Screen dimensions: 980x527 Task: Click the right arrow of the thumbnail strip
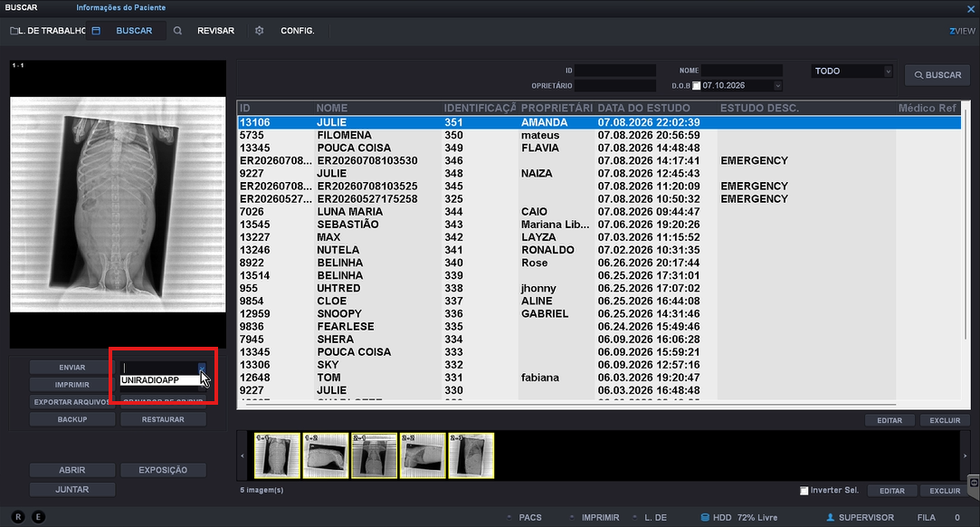click(x=965, y=455)
